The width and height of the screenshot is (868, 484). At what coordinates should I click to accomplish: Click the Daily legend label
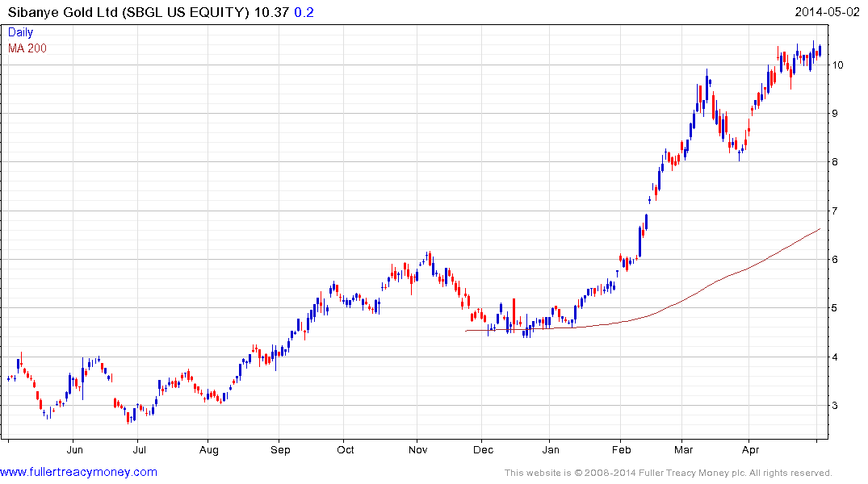click(20, 32)
